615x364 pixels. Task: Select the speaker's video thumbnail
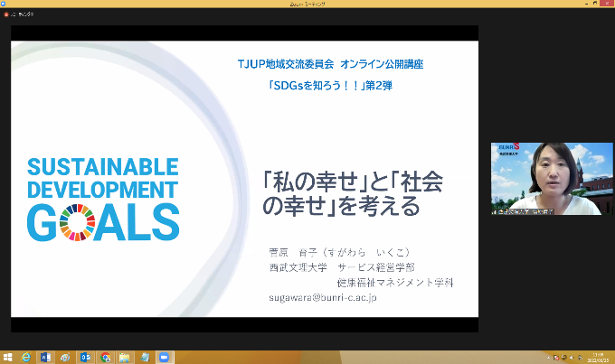(x=552, y=179)
